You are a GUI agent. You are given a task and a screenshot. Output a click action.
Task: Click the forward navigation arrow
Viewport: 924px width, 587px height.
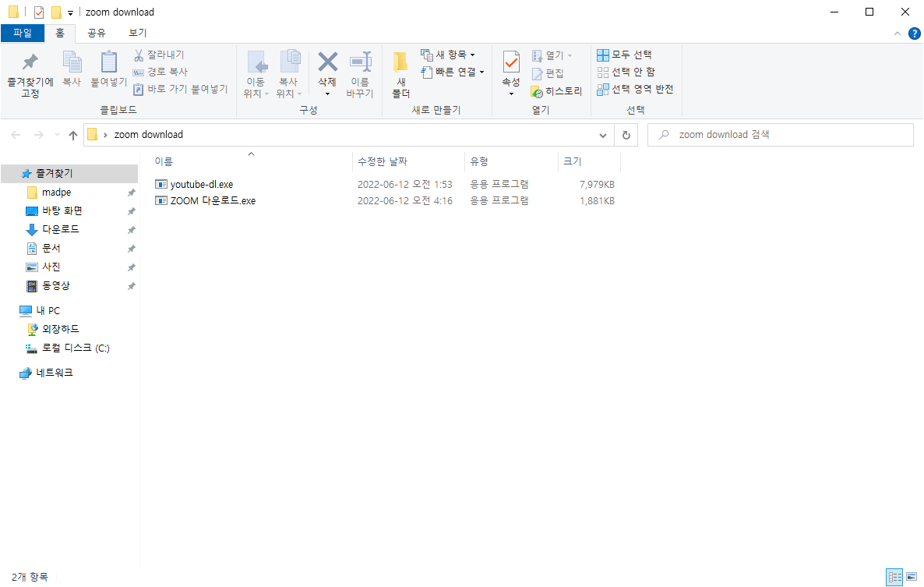pyautogui.click(x=38, y=135)
